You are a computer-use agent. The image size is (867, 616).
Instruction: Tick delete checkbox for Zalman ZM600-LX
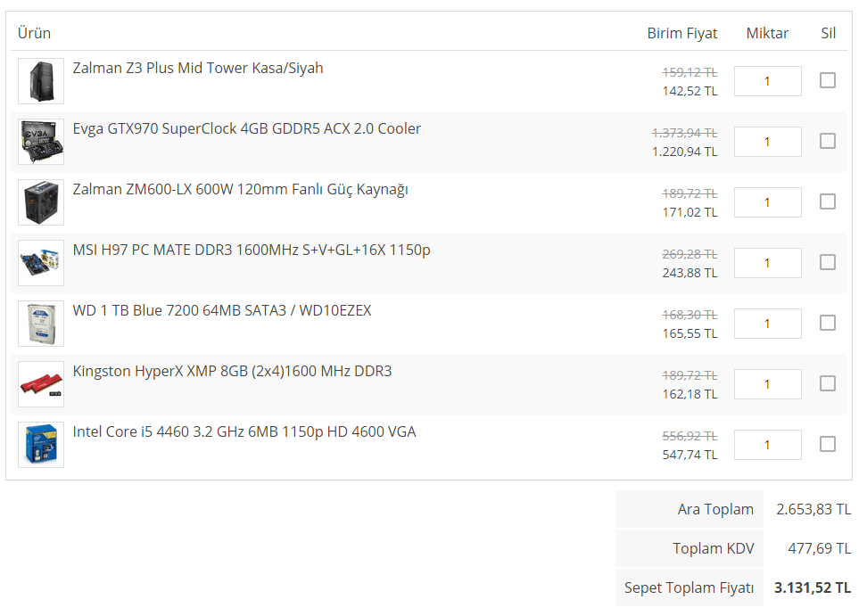click(827, 201)
